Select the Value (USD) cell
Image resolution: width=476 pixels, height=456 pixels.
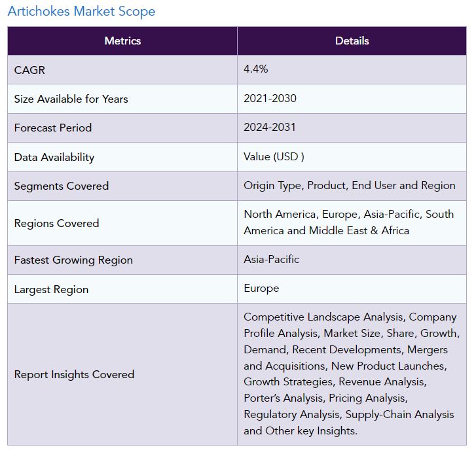point(274,156)
